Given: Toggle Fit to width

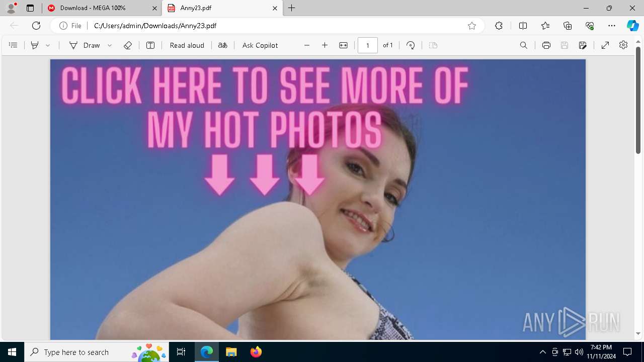Looking at the screenshot, I should pos(343,45).
